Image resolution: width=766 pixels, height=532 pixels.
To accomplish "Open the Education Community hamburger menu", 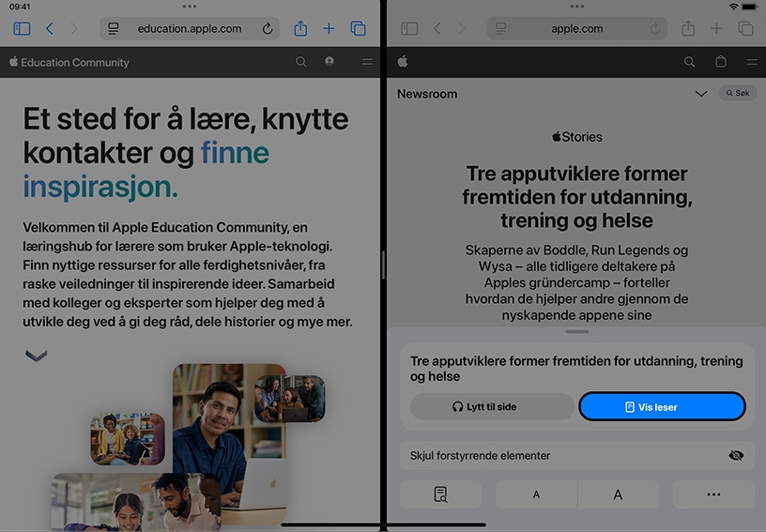I will (x=367, y=62).
